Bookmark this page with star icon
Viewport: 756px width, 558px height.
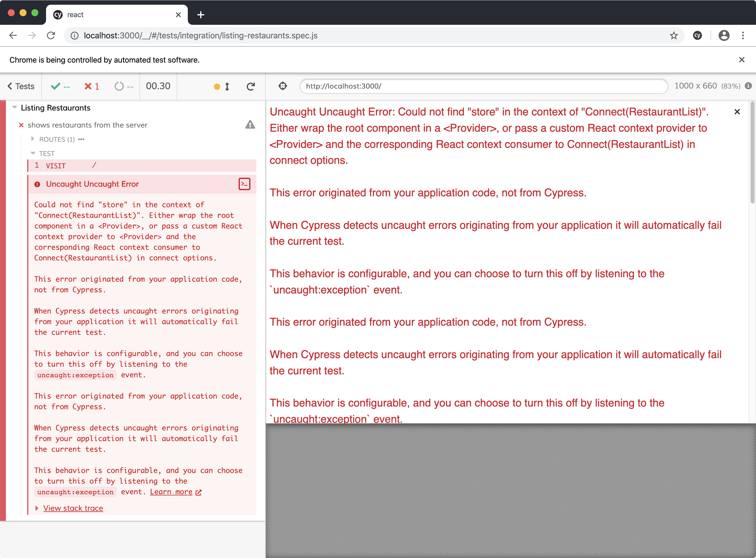(674, 35)
